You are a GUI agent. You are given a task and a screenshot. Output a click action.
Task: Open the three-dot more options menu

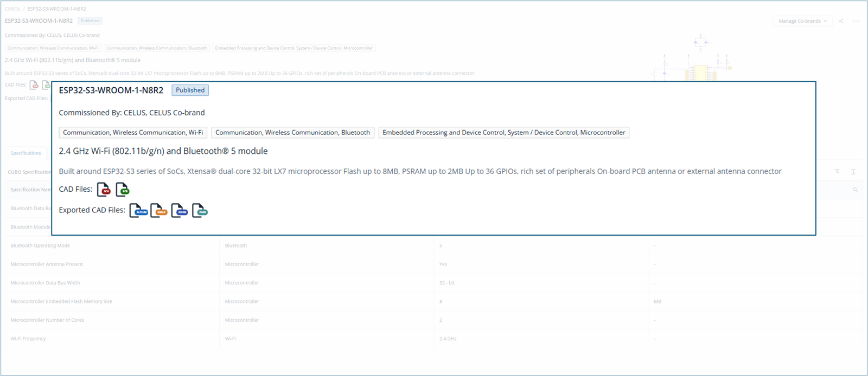pos(856,21)
